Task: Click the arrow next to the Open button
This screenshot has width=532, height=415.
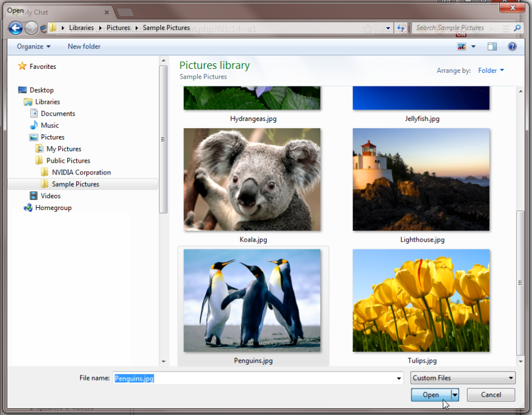Action: tap(455, 395)
